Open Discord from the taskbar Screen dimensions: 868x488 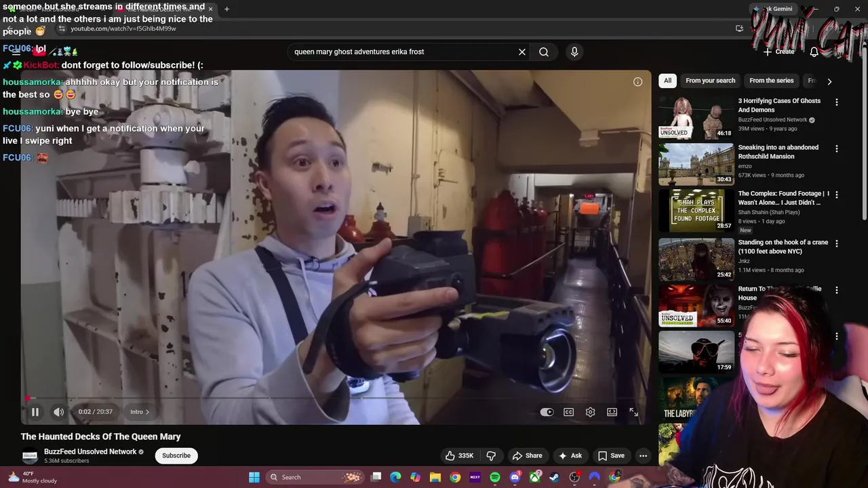point(515,477)
